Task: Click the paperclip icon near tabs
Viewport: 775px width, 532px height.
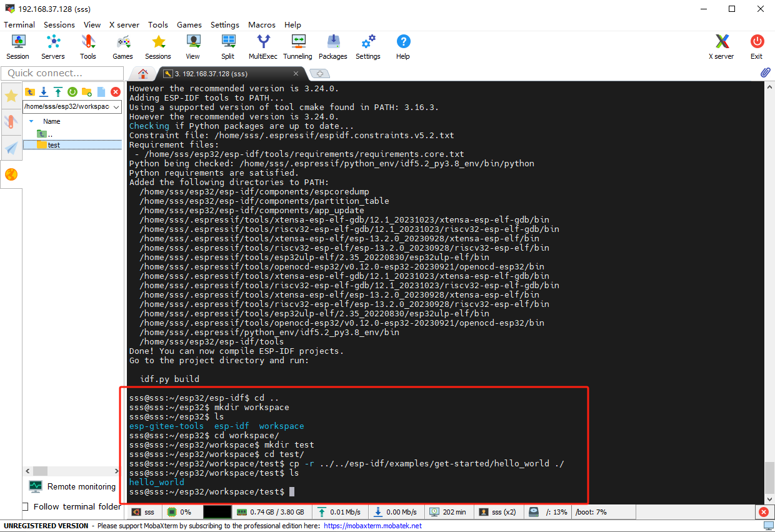Action: point(765,73)
